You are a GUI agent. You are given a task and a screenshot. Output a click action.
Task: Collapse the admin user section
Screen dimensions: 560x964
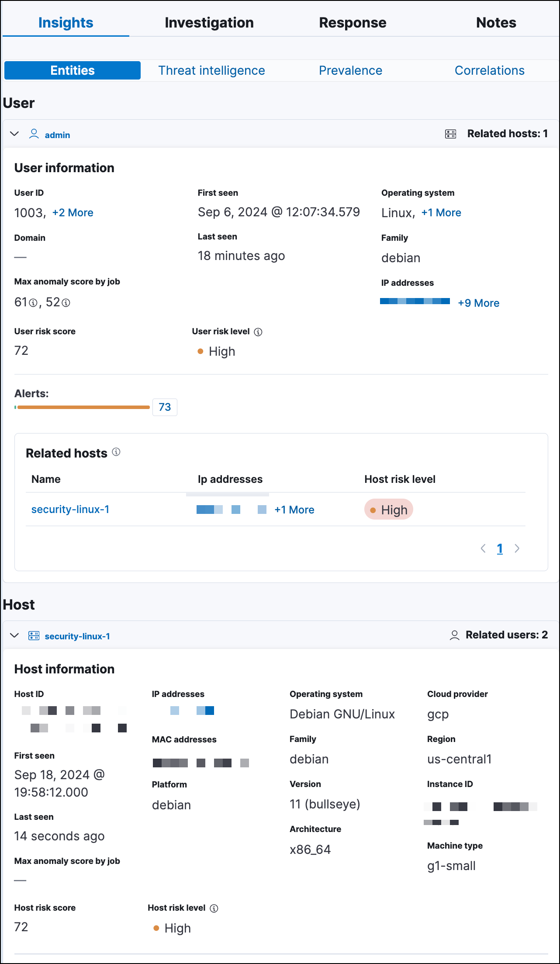tap(14, 134)
